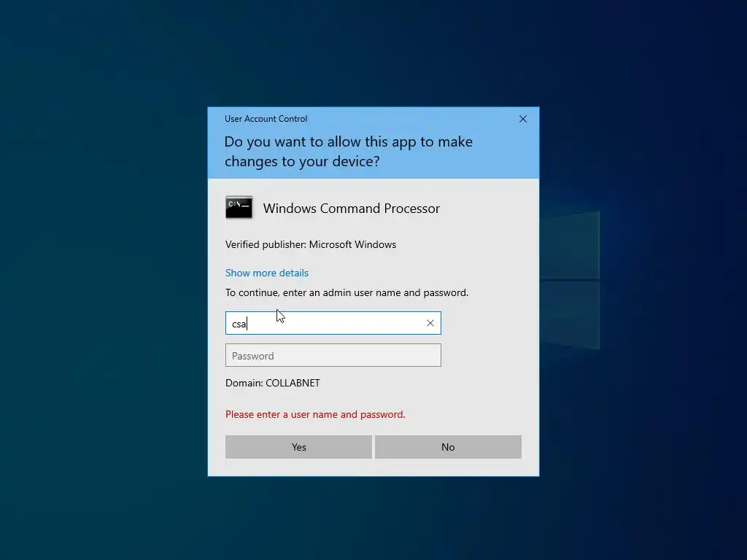Click the Windows Command Processor title text
747x560 pixels.
point(351,208)
